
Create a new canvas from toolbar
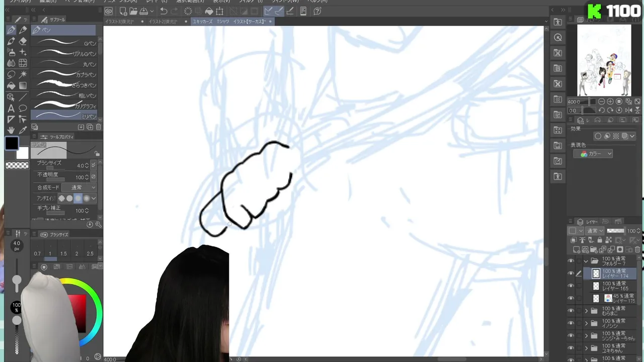[x=123, y=11]
